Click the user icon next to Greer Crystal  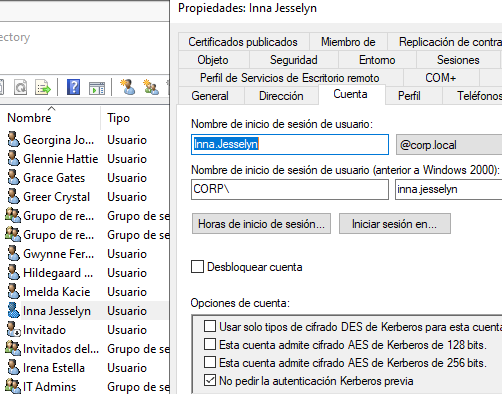click(13, 196)
